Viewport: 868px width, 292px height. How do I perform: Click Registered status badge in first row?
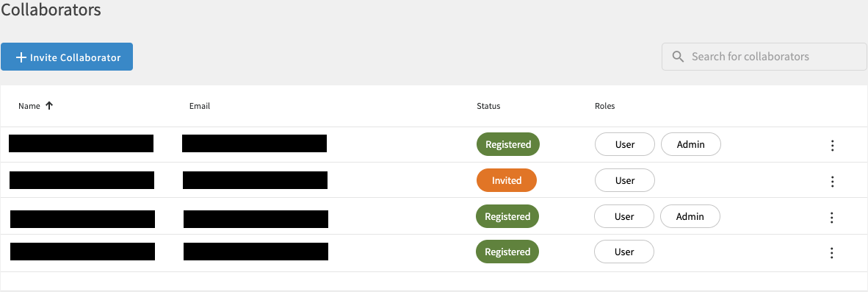pos(508,144)
